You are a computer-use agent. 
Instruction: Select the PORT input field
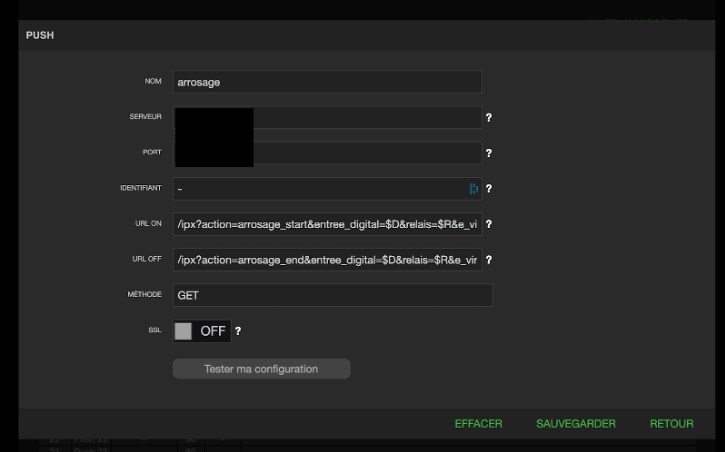[x=366, y=154]
